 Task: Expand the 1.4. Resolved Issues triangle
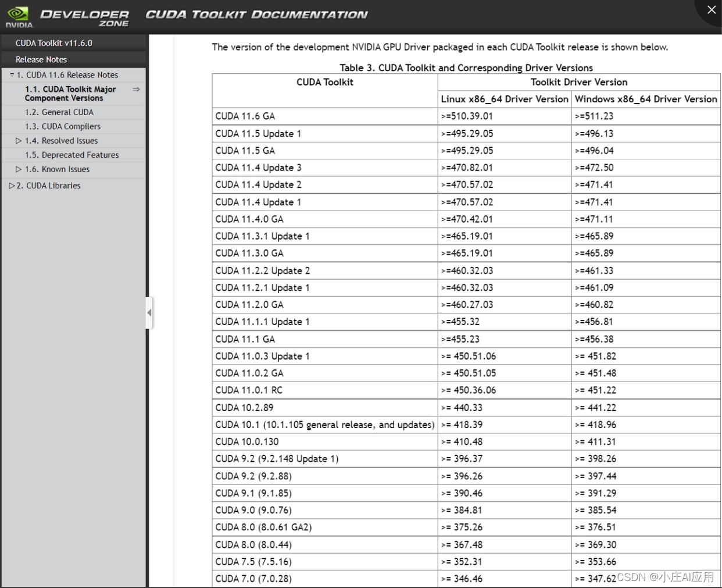tap(19, 141)
